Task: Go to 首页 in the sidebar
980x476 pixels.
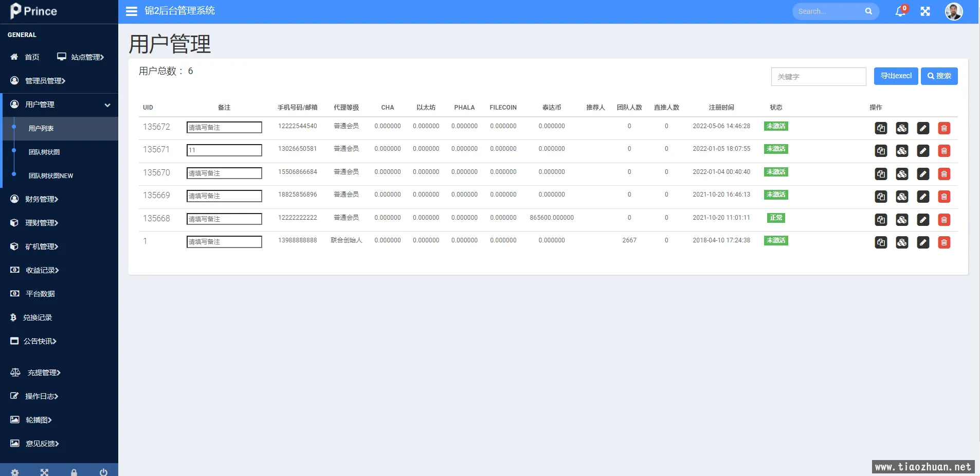Action: pyautogui.click(x=25, y=57)
